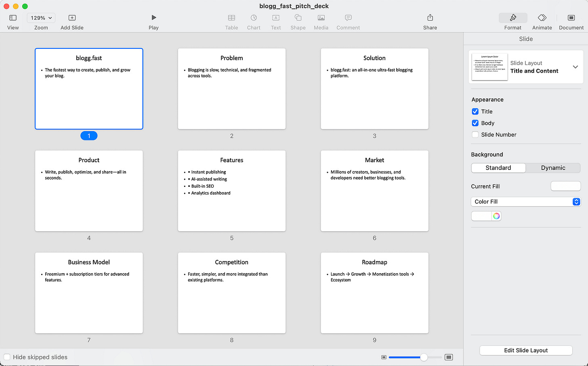
Task: Click the Share icon in toolbar
Action: point(430,18)
